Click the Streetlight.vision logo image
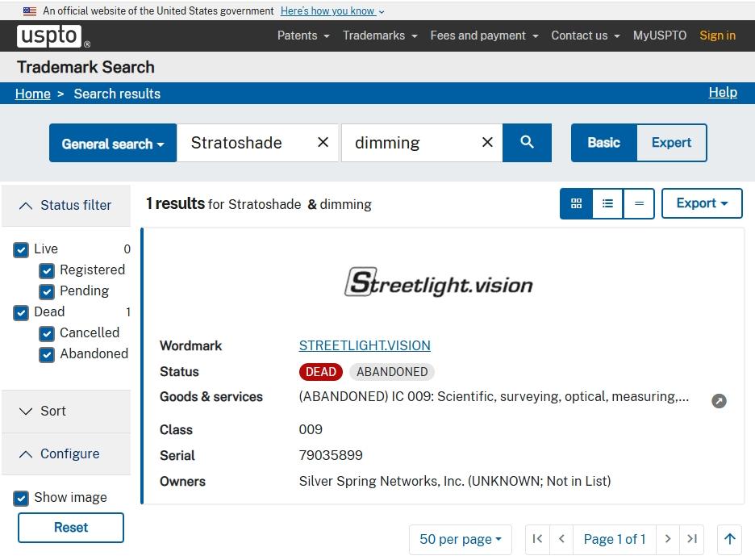This screenshot has height=560, width=755. click(x=439, y=282)
